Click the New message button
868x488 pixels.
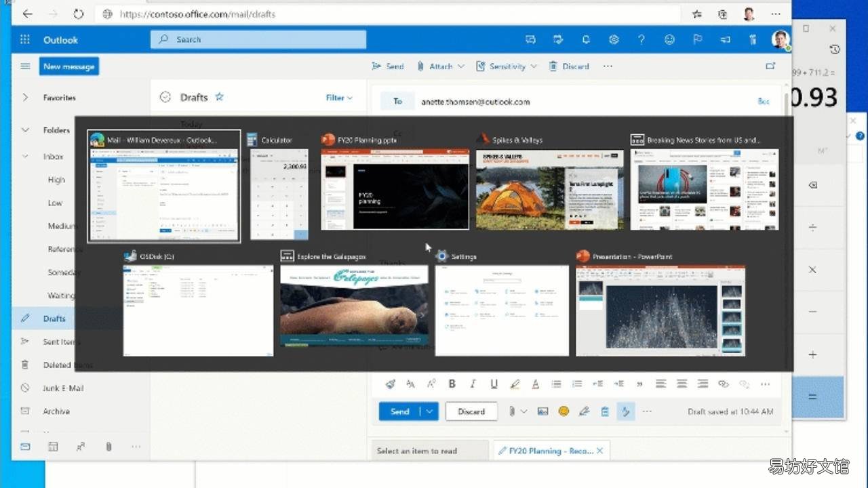(x=68, y=66)
